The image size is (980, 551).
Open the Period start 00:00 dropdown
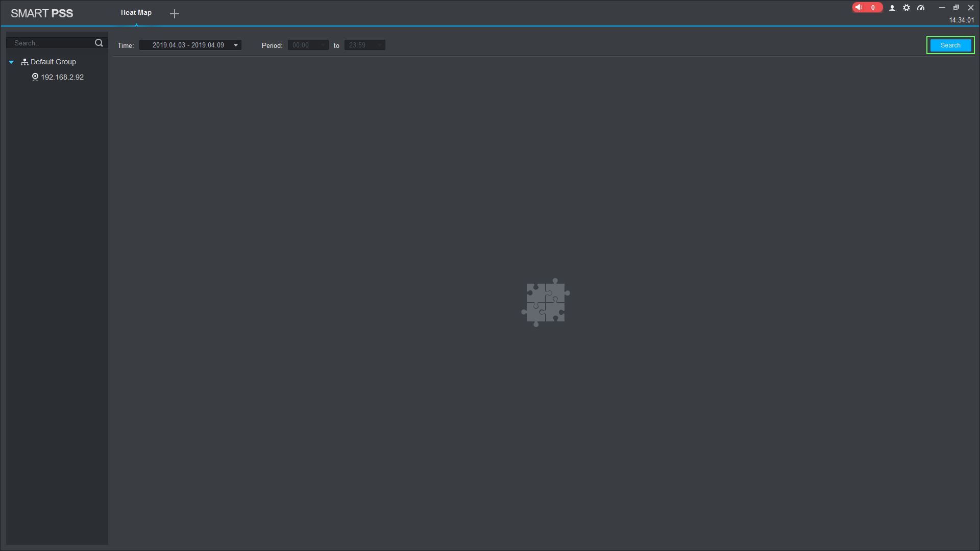click(308, 45)
